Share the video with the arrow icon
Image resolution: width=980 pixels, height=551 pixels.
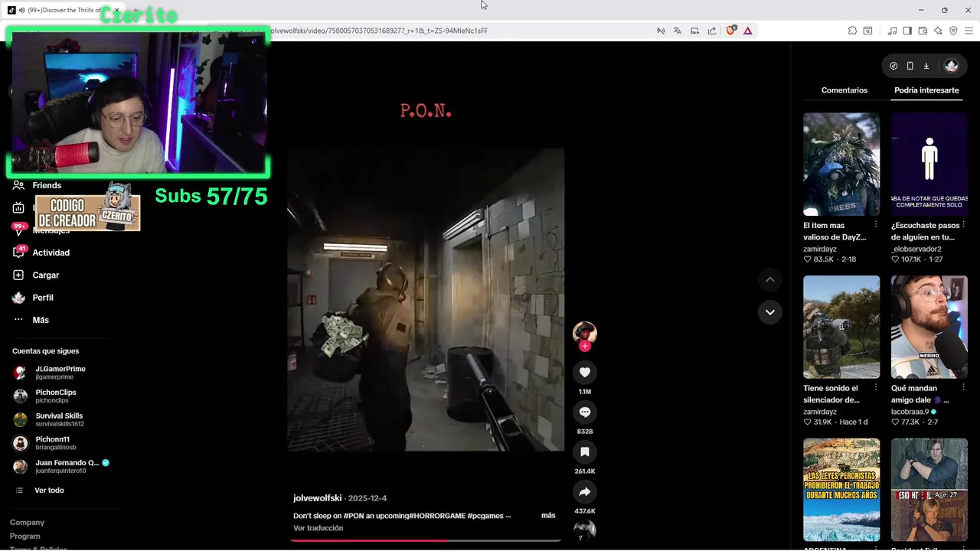pos(585,491)
